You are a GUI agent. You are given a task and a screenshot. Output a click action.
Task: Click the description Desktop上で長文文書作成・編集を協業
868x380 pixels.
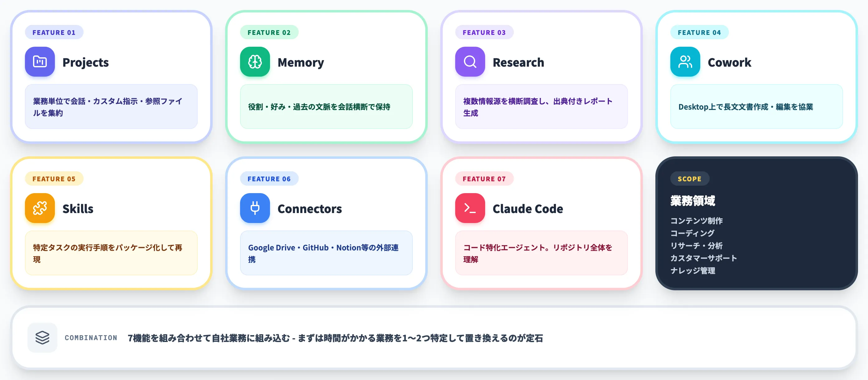[756, 107]
